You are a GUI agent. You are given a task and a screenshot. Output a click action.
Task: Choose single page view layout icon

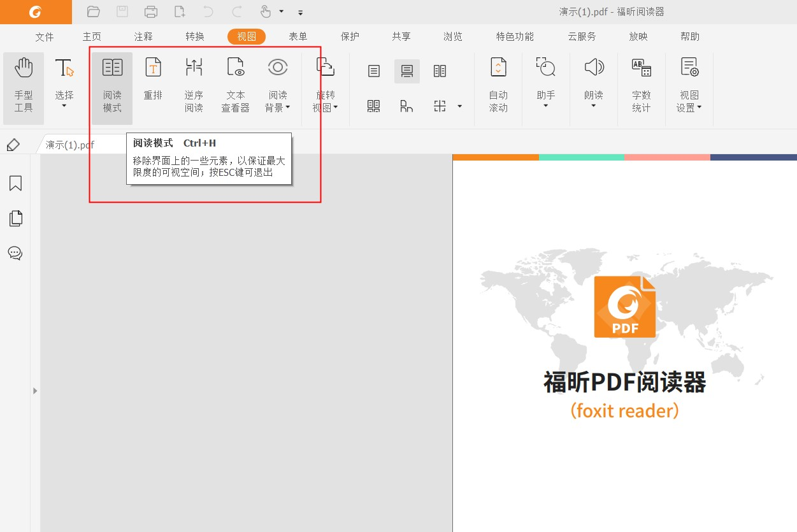374,71
